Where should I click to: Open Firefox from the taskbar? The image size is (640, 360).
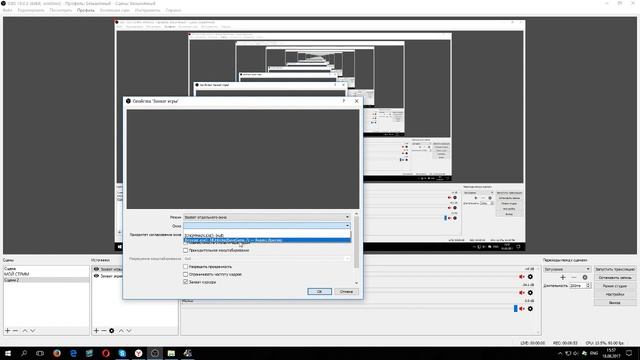coord(57,353)
